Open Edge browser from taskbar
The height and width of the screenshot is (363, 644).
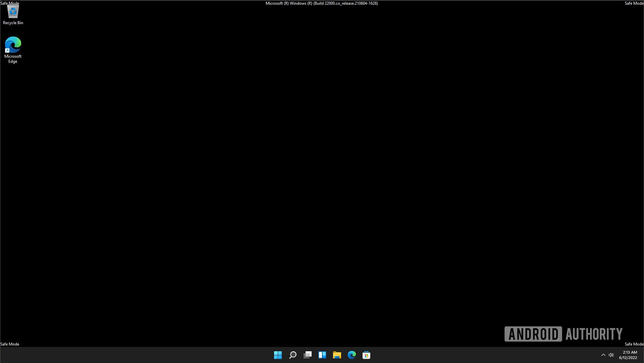pyautogui.click(x=351, y=355)
